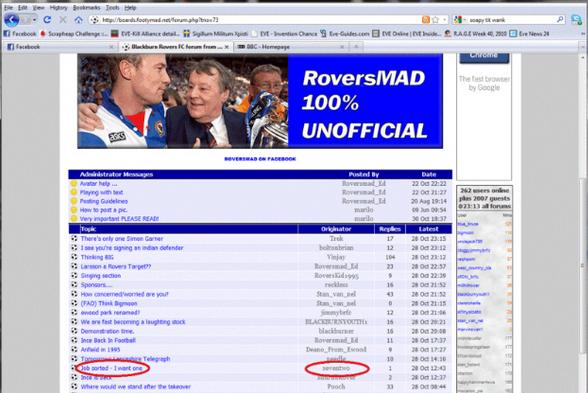Open 'Job sorted - I want one' topic

point(112,368)
